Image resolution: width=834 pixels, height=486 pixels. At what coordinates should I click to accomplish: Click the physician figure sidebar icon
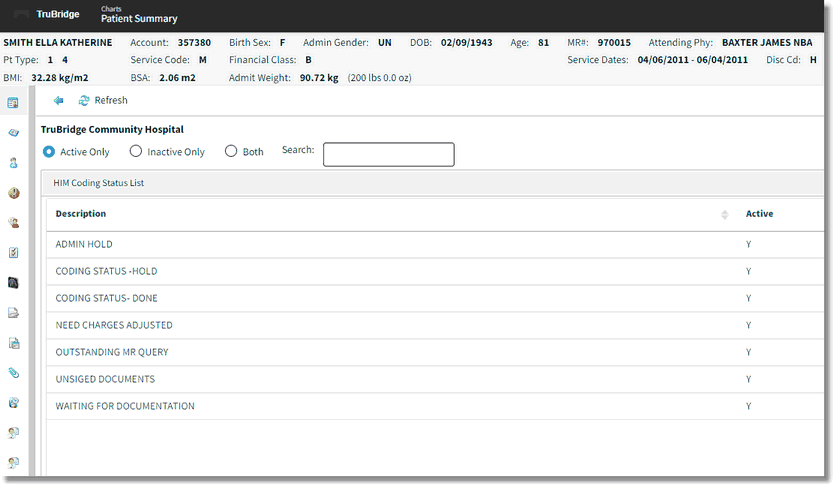tap(13, 163)
